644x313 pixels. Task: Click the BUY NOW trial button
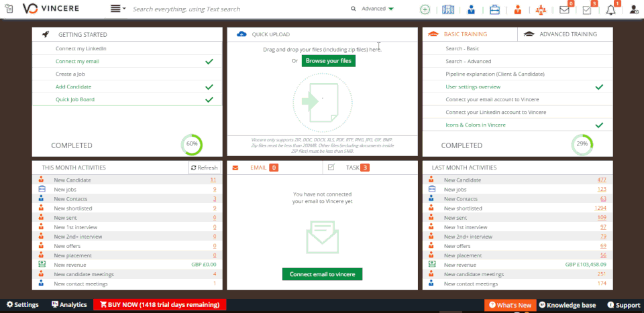160,305
